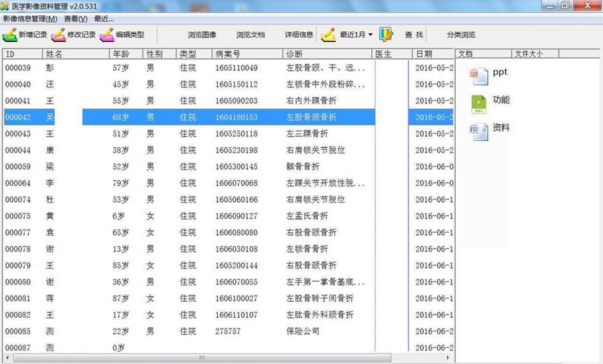Sort by the ID column header
603x364 pixels.
click(23, 54)
